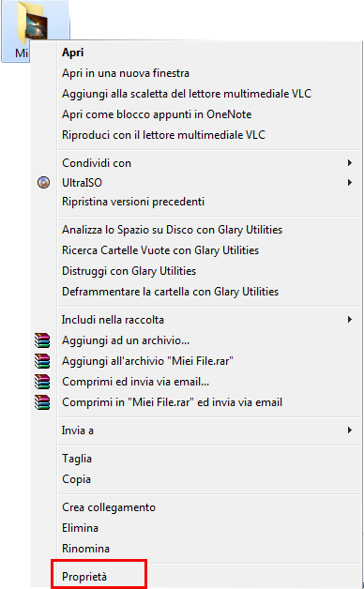Select Aggiungi alla scaletta del lettore VLC
This screenshot has width=364, height=589.
[x=187, y=94]
